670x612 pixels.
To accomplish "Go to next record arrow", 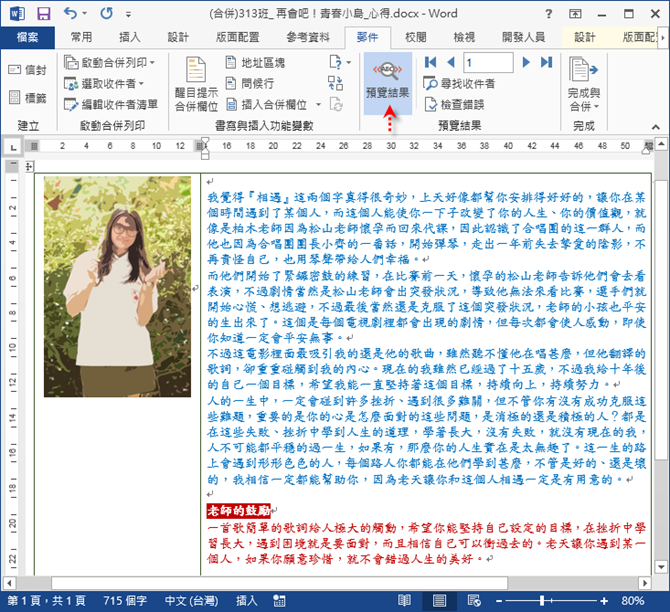I will pos(526,62).
